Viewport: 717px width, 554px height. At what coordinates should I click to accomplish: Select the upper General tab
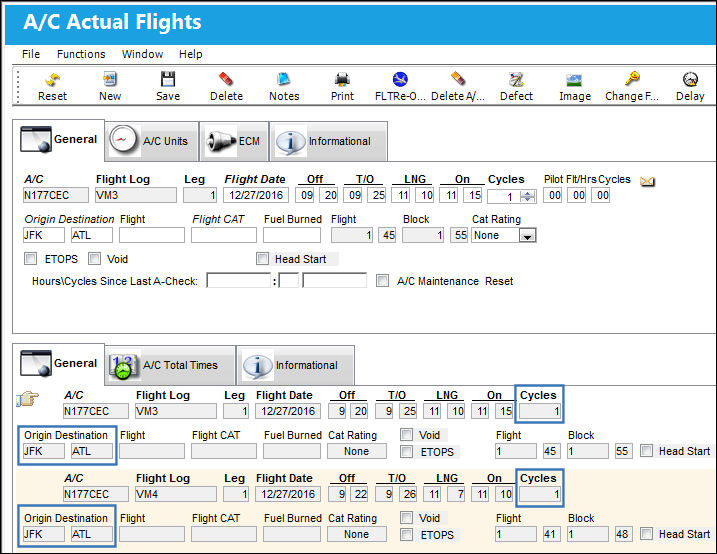pos(59,139)
